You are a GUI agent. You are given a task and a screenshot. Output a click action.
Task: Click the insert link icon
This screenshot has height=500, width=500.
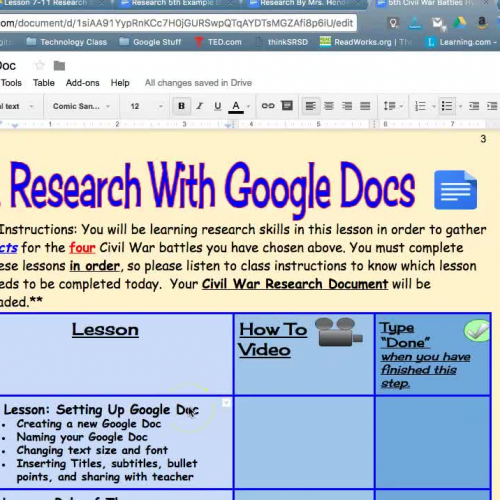[x=268, y=106]
